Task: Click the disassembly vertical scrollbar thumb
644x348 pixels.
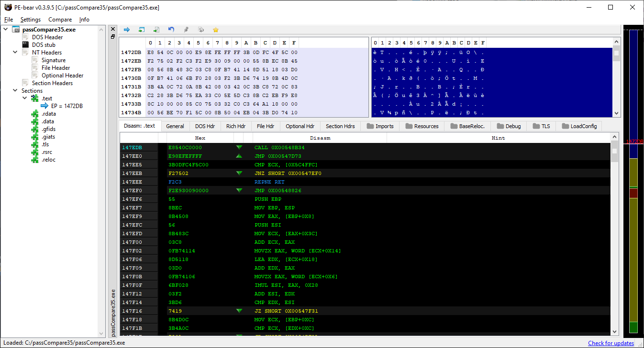Action: point(614,151)
